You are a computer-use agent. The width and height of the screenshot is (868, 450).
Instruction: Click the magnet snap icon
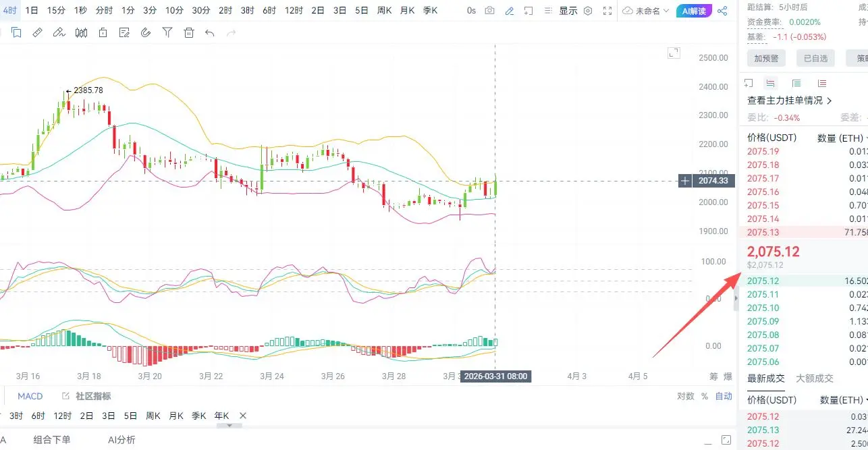click(x=146, y=32)
